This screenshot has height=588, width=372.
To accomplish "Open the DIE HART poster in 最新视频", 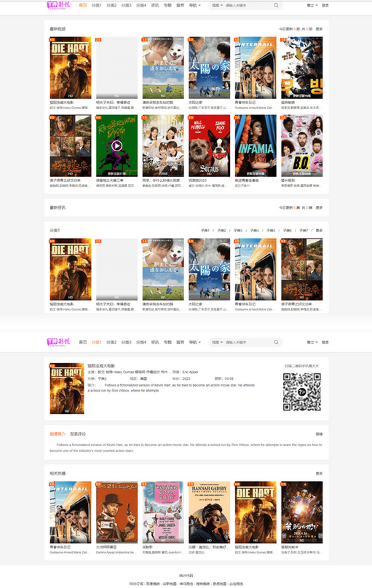I will (x=71, y=68).
